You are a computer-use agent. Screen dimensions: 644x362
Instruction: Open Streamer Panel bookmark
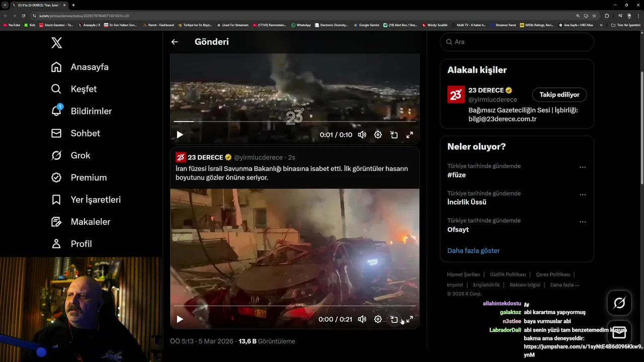[x=503, y=25]
